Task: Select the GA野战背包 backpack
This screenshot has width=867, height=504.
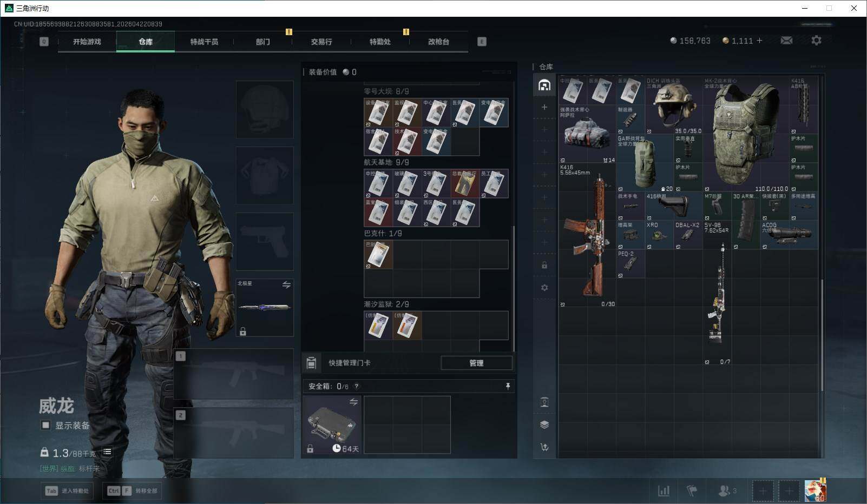Action: (645, 163)
